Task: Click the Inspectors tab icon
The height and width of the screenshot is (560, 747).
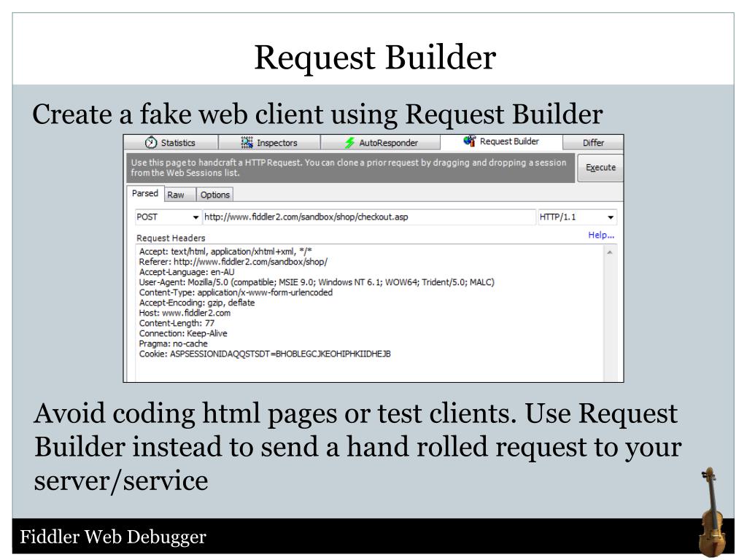Action: (x=247, y=142)
